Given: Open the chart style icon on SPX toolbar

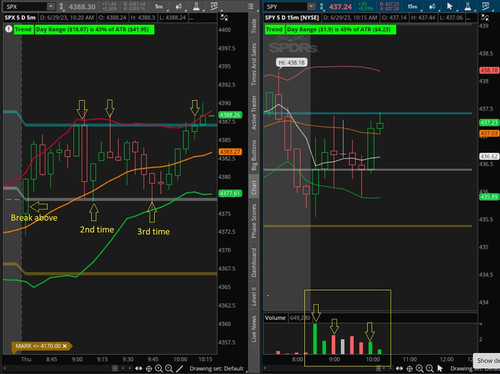Looking at the screenshot, I should 180,6.
